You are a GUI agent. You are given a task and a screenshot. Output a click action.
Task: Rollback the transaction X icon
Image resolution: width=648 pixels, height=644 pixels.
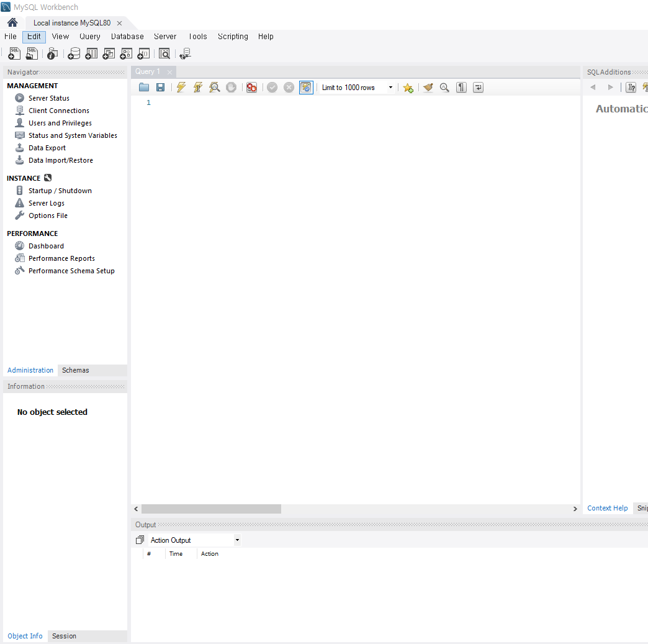[x=289, y=88]
